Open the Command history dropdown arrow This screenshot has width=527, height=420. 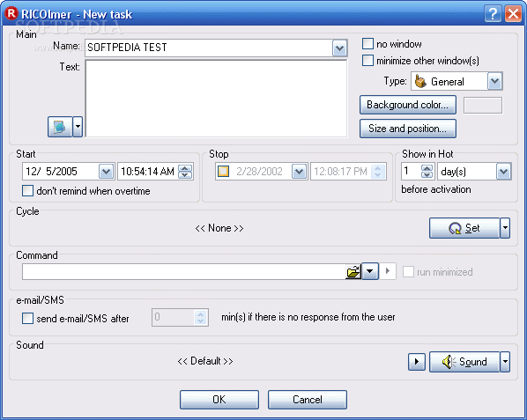click(x=370, y=271)
